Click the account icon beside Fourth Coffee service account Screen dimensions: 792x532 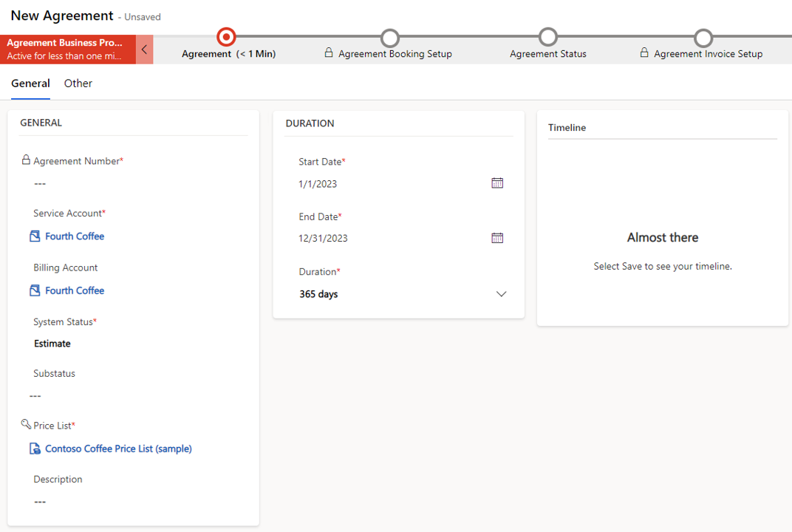coord(34,235)
